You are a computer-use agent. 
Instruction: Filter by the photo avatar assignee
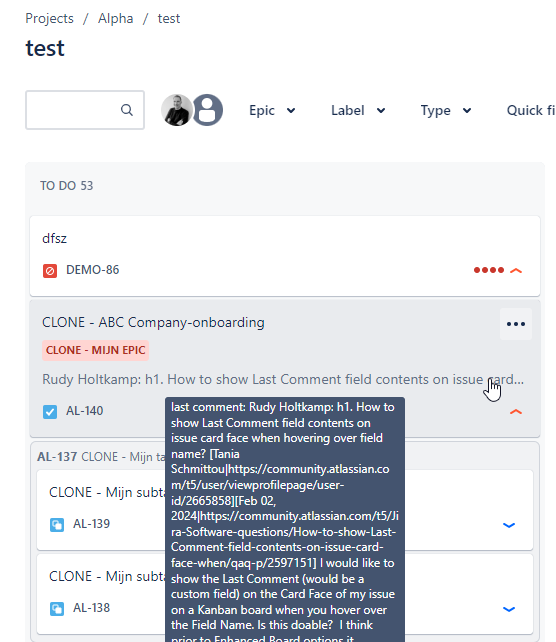[x=176, y=110]
